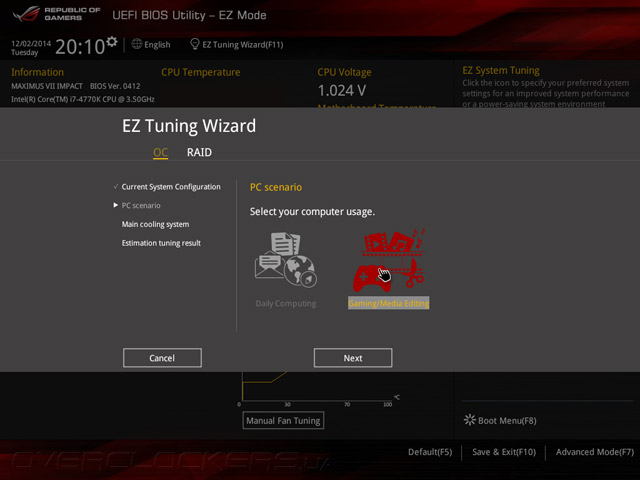Open Manual Fan Tuning
The height and width of the screenshot is (480, 640).
pos(283,420)
